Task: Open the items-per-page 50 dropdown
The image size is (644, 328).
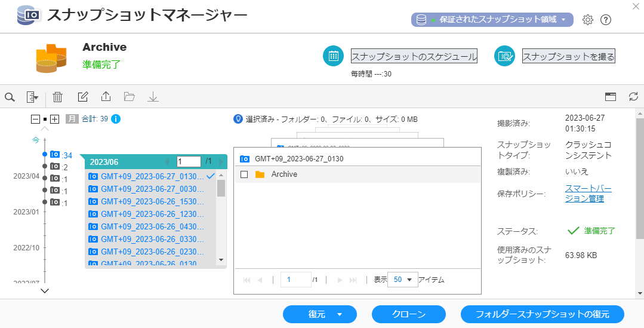Action: pos(402,280)
